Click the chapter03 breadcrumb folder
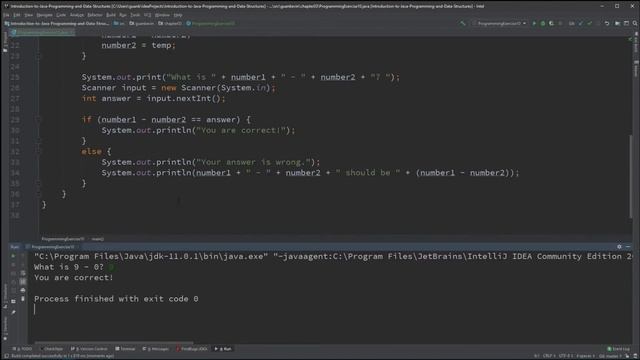Viewport: 640px width, 360px height. tap(170, 24)
